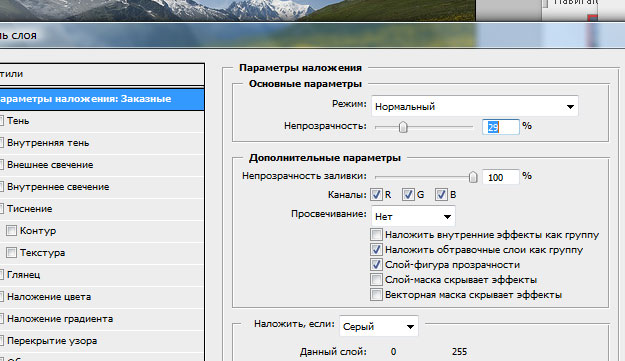Click the Непрозрачность заливки slider handle
This screenshot has height=361, width=625.
point(473,177)
